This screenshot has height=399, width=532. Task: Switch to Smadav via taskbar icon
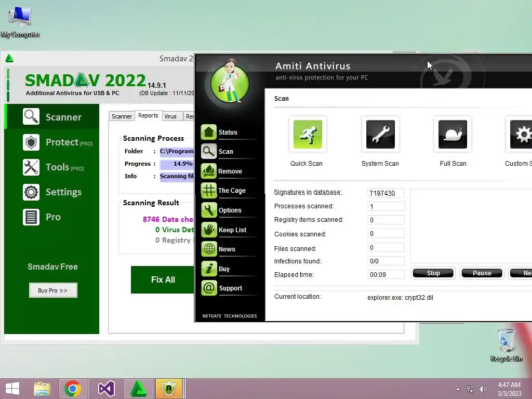click(x=138, y=389)
